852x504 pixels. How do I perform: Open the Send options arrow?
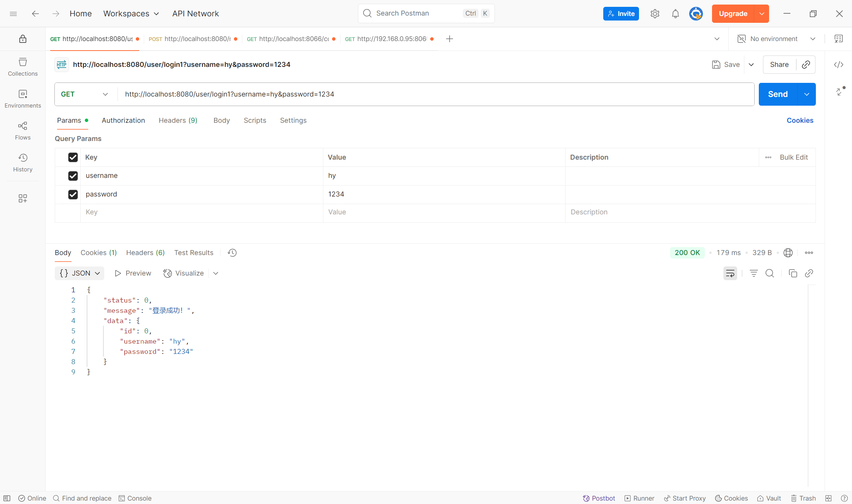(807, 94)
